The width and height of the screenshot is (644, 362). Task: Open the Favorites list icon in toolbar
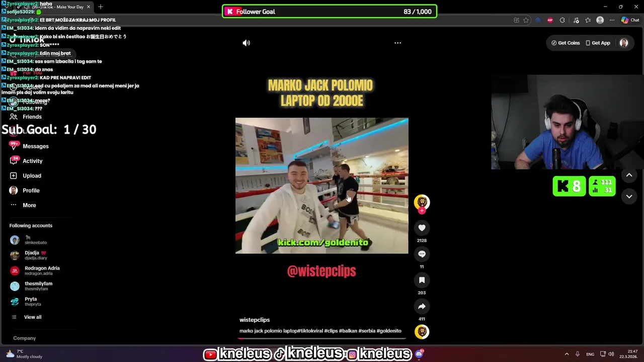[x=588, y=20]
